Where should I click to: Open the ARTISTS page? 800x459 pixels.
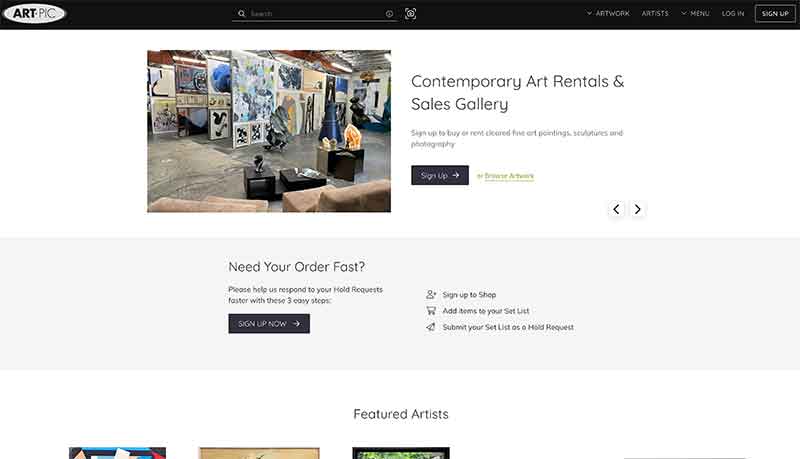click(655, 14)
